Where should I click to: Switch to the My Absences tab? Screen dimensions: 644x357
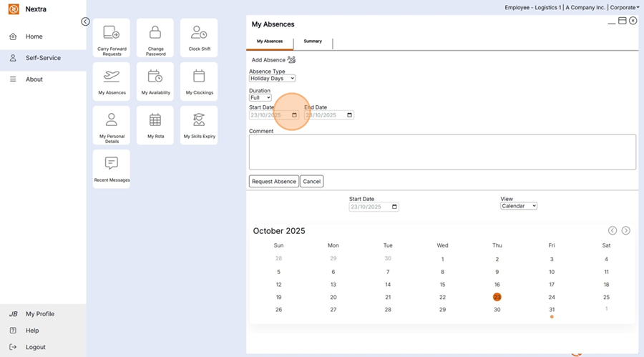click(x=270, y=41)
